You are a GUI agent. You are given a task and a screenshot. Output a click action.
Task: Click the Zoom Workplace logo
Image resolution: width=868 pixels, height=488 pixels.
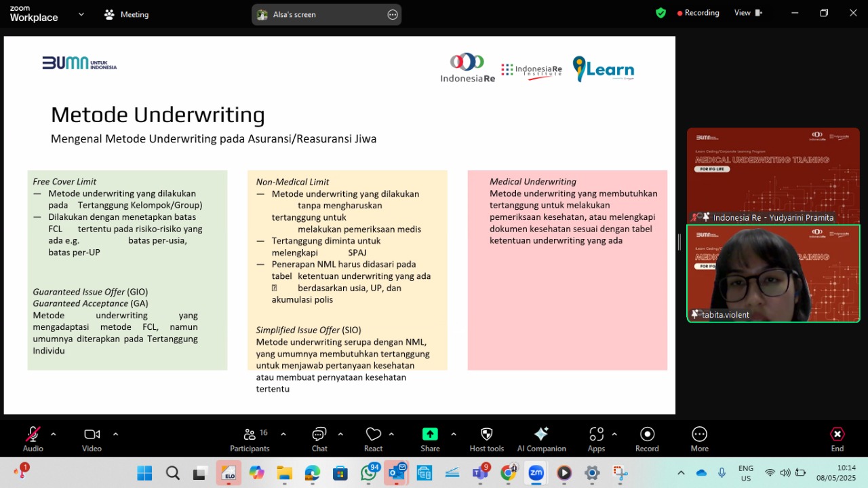click(34, 14)
